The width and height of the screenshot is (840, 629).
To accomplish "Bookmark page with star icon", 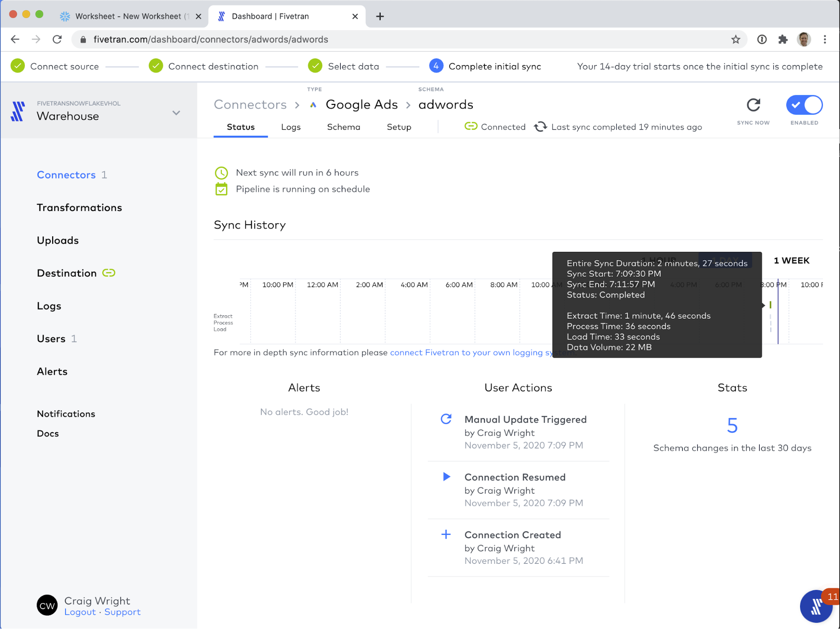I will click(735, 40).
